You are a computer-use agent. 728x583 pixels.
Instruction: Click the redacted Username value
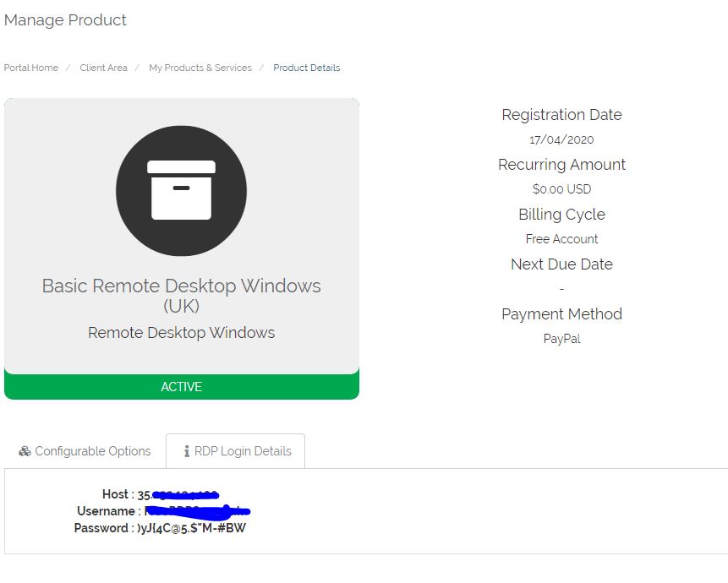[x=196, y=511]
